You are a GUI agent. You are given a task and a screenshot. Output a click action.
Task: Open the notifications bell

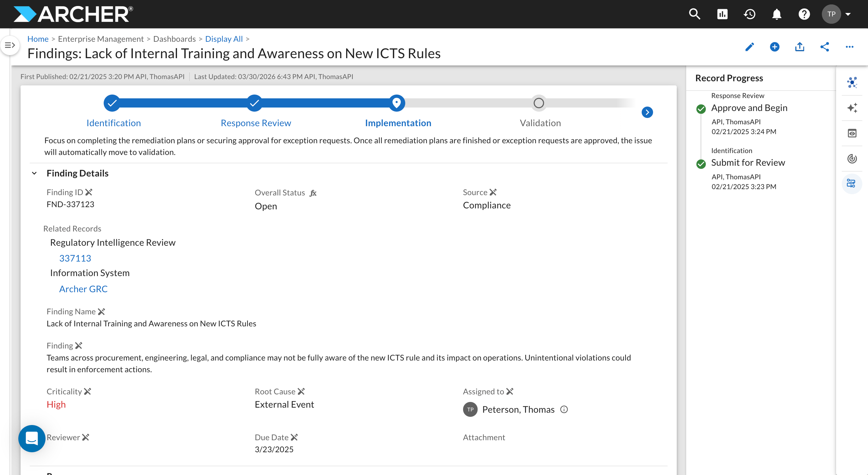pos(777,14)
